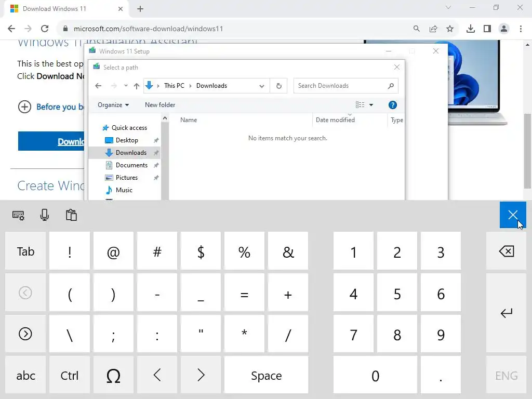Reload the page in Chrome

click(45, 29)
